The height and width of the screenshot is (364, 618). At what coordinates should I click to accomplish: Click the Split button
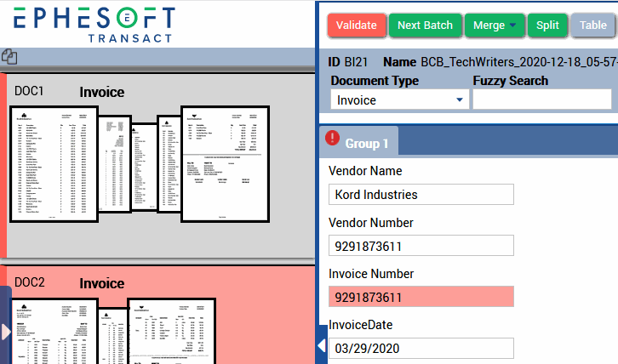pos(547,26)
